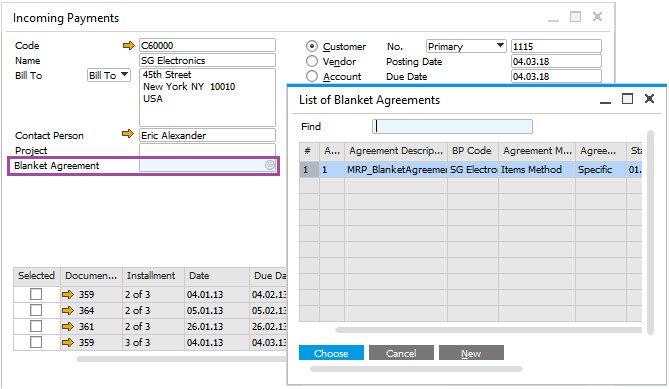The image size is (669, 389).
Task: Maximize the List of Blanket Agreements window
Action: [627, 99]
